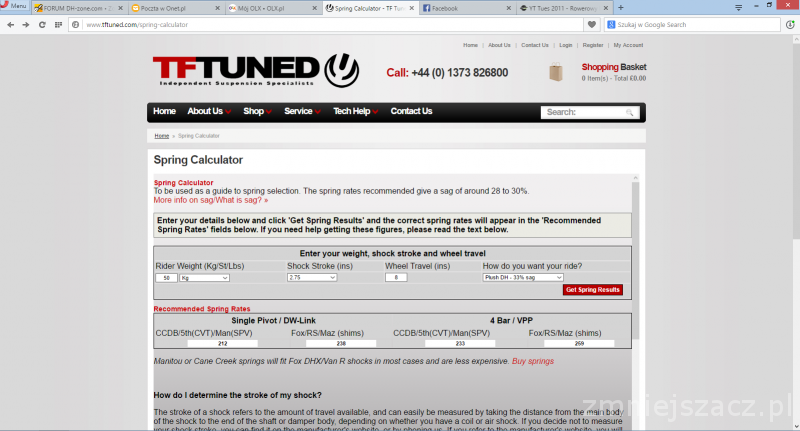
Task: Click the site info globe icon
Action: (76, 24)
